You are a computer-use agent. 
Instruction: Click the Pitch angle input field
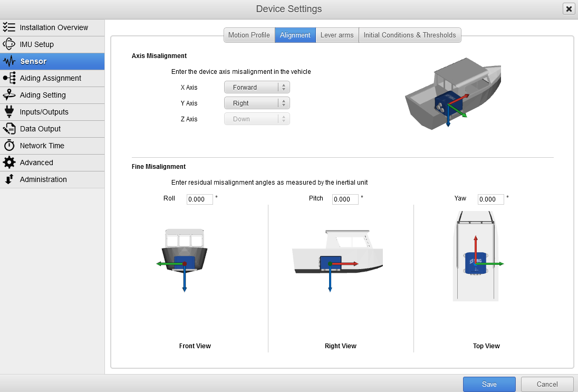click(x=345, y=199)
